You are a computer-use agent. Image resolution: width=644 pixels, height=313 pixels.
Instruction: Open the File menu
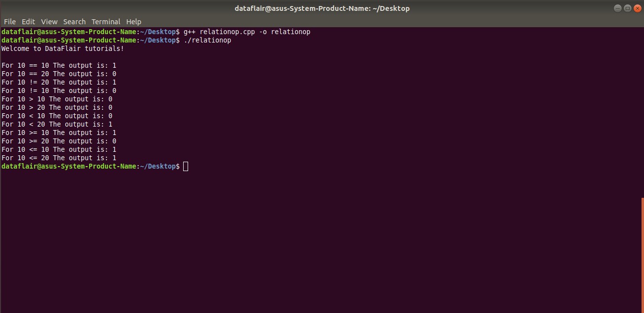coord(10,22)
